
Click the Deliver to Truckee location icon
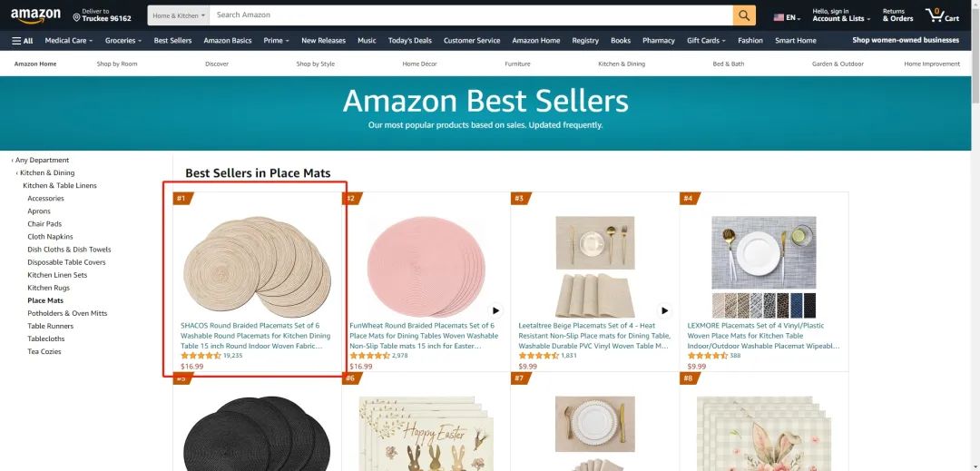(x=76, y=17)
